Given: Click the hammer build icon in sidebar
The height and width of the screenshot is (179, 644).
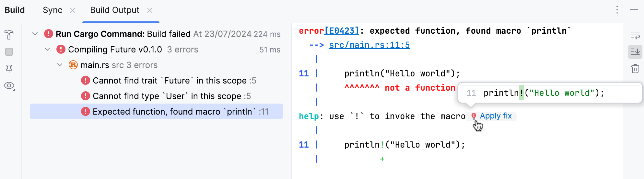Looking at the screenshot, I should (9, 35).
